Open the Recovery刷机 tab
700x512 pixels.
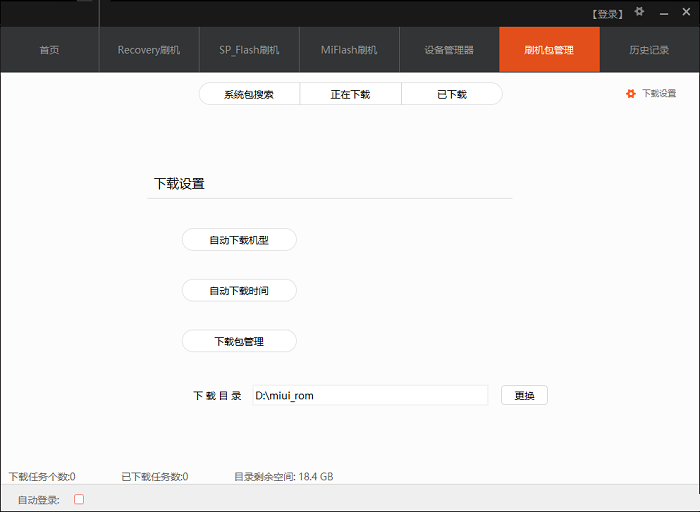(x=149, y=50)
